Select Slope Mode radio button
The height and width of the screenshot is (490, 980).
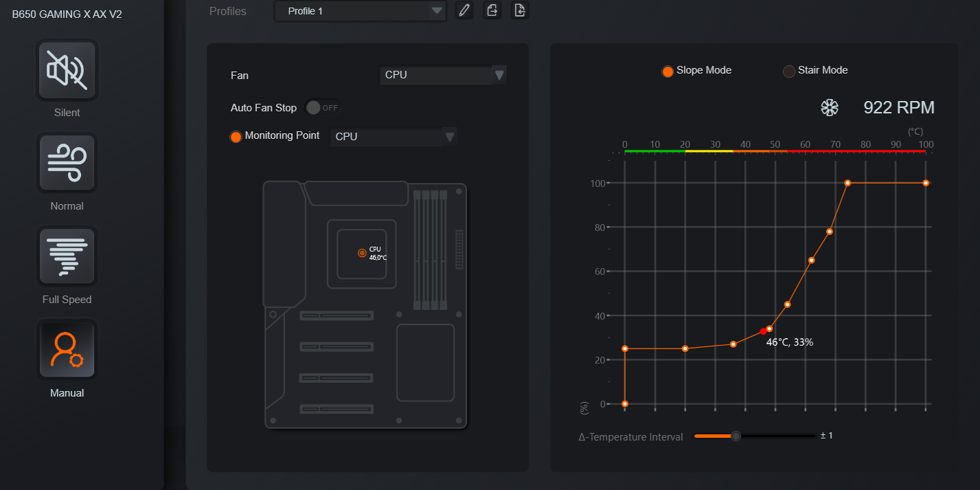pyautogui.click(x=667, y=71)
